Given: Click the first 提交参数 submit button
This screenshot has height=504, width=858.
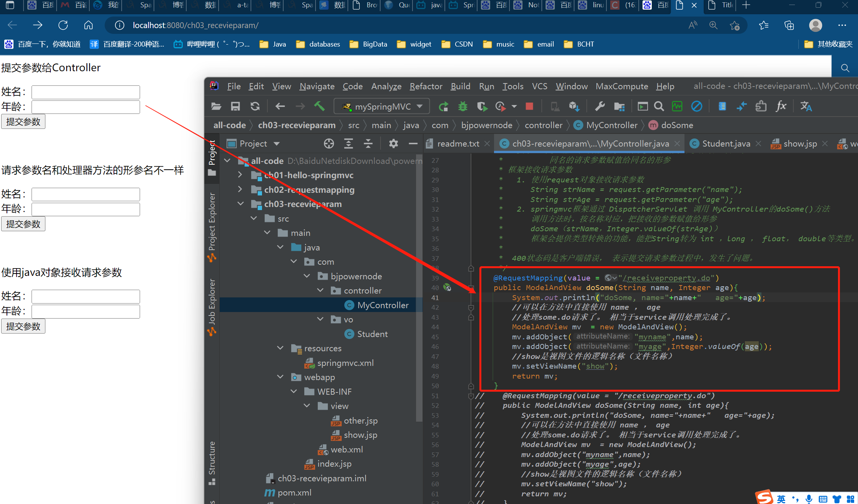Looking at the screenshot, I should tap(23, 122).
